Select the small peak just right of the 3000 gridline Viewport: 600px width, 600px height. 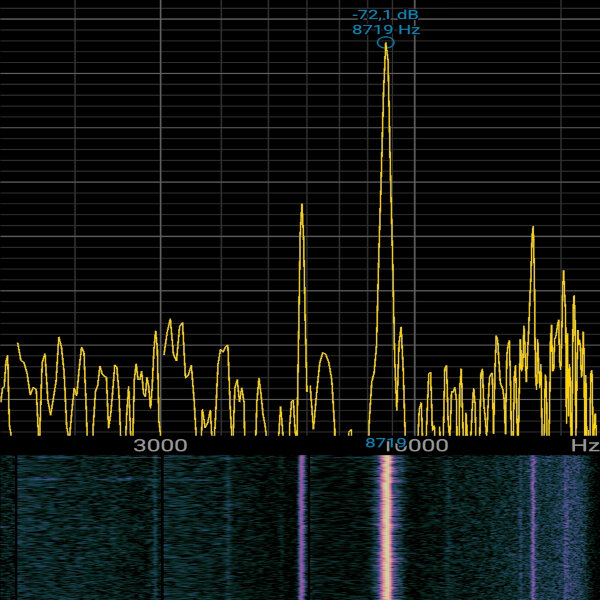pos(172,322)
